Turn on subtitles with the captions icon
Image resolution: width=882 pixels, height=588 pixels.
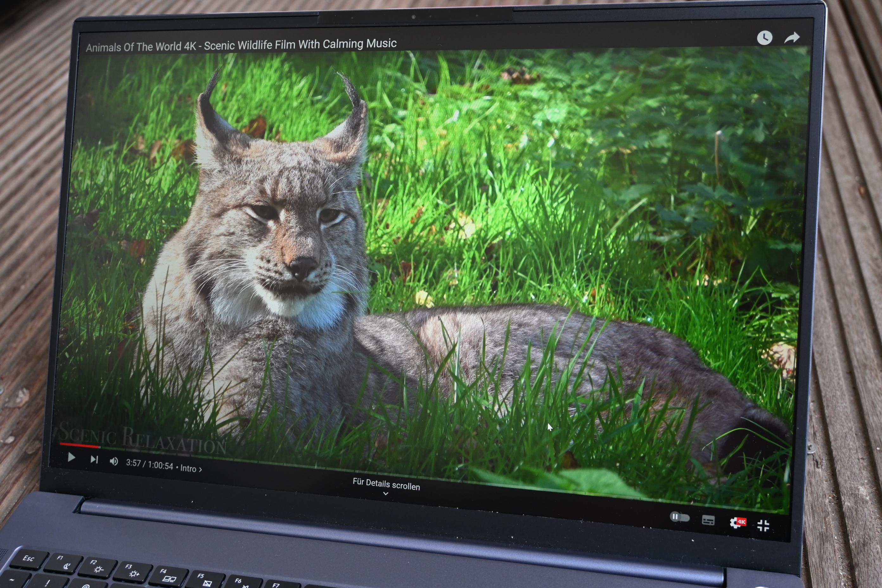pyautogui.click(x=708, y=520)
